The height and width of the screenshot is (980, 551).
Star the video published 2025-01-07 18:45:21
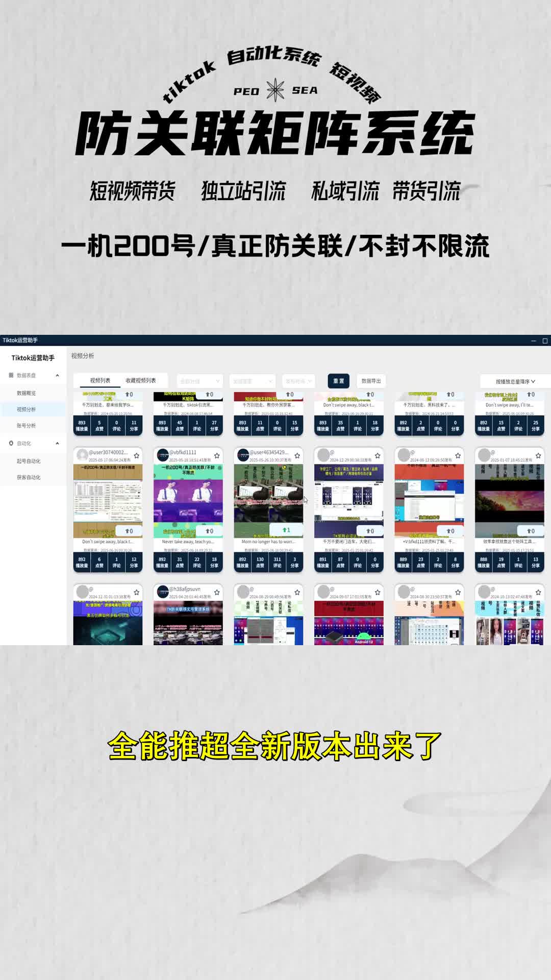click(x=538, y=456)
